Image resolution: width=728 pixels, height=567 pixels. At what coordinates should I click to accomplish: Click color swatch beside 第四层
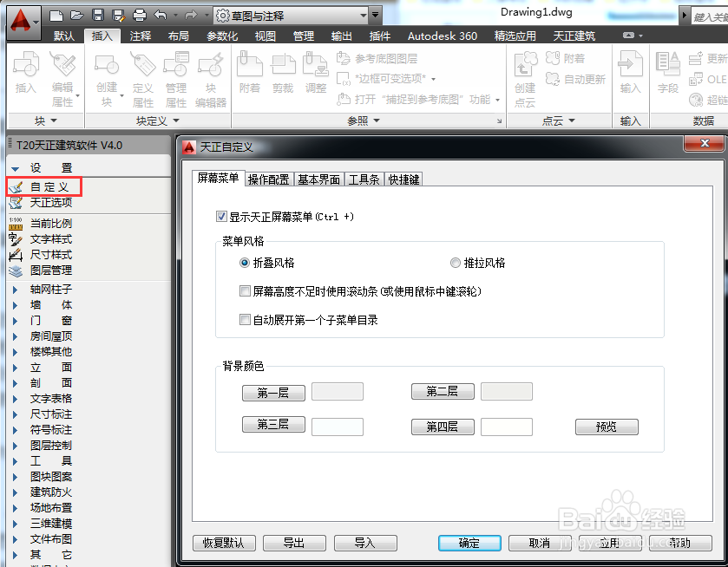507,427
